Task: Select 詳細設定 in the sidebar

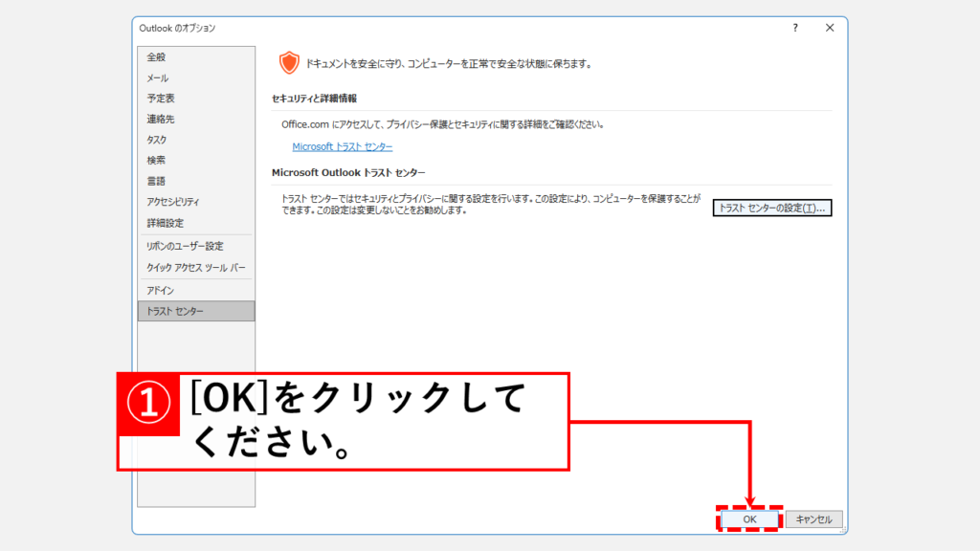Action: point(195,223)
